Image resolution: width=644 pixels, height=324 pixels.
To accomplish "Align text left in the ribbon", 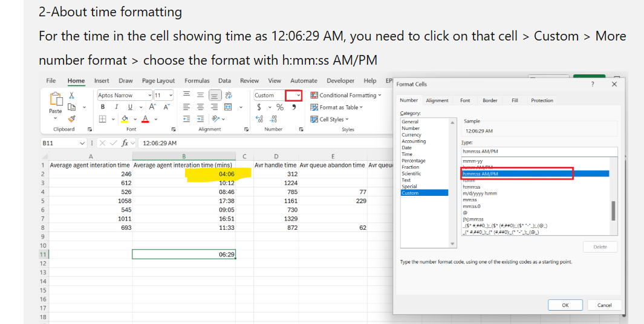I will click(186, 107).
